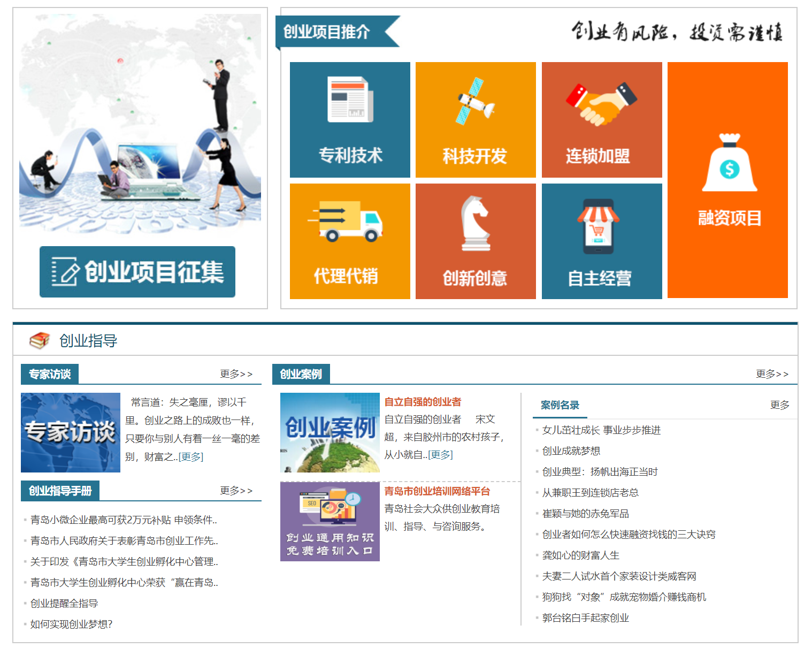Viewport: 812px width, 648px height.
Task: Expand 更多>> in the 专家访谈 section
Action: tap(236, 374)
